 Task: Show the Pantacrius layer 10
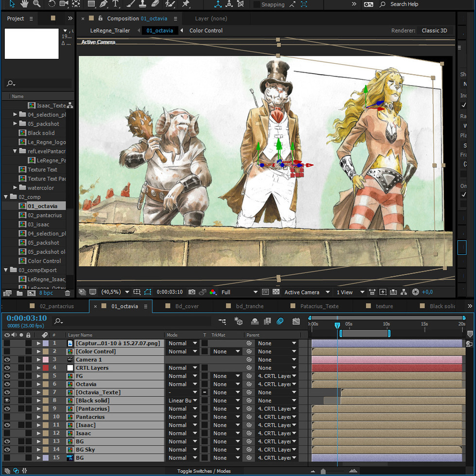[7, 417]
